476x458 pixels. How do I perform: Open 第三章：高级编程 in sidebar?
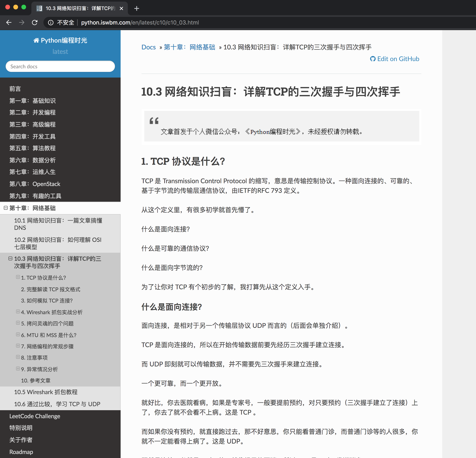[33, 125]
